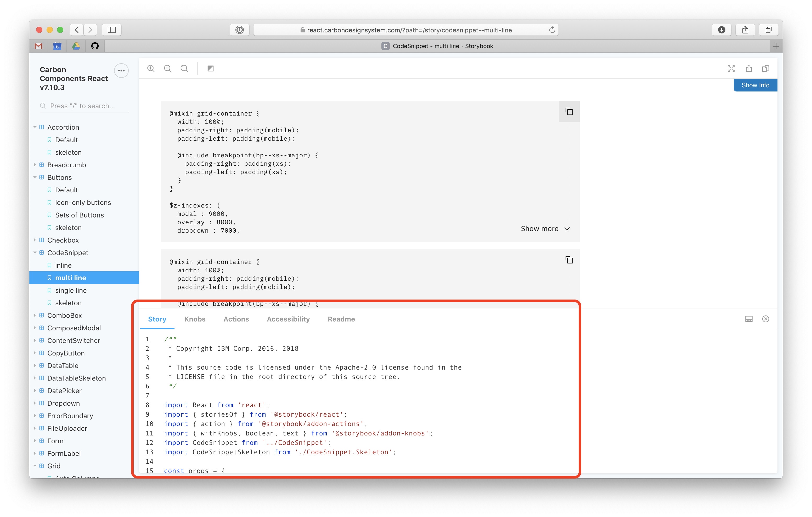Viewport: 812px width, 517px height.
Task: Copy the first code snippet
Action: click(569, 111)
